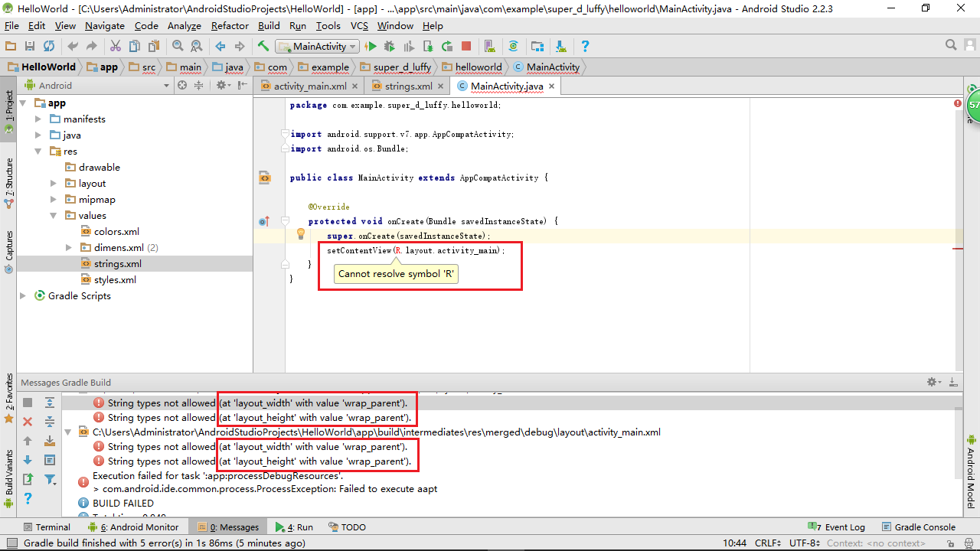Expand the java folder node
Screen dimensions: 980x551
pos(38,135)
